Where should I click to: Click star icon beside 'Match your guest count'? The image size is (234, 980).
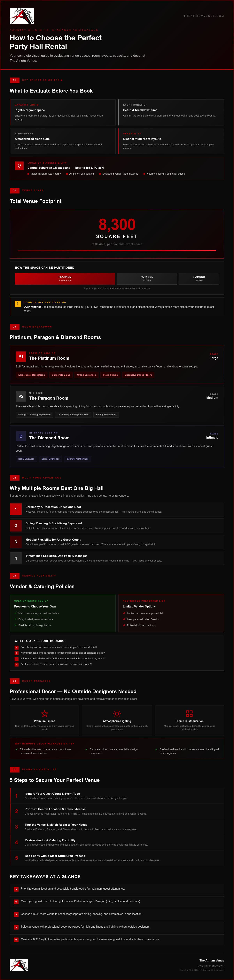coord(16,902)
